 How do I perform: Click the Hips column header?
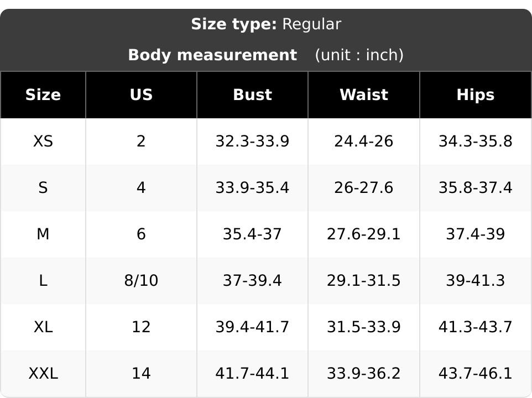[x=476, y=95]
